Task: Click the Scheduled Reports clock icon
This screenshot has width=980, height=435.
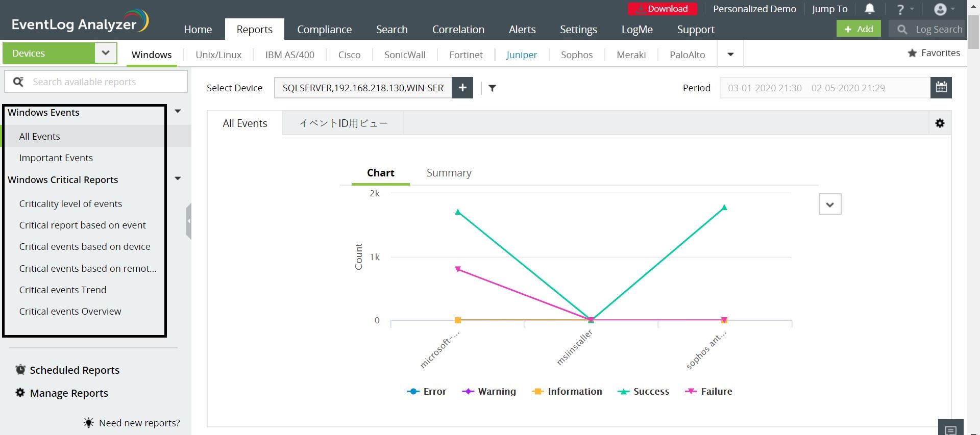Action: click(x=20, y=370)
